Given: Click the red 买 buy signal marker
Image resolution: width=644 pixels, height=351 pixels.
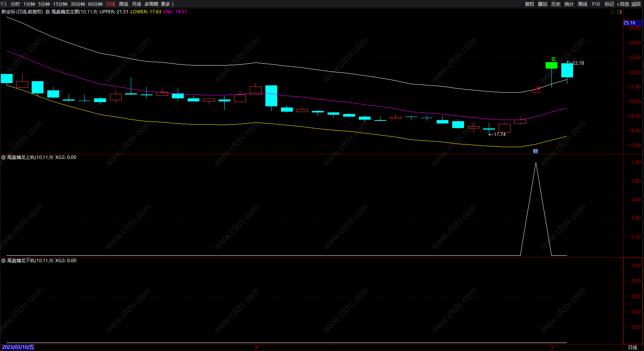Looking at the screenshot, I should (538, 89).
